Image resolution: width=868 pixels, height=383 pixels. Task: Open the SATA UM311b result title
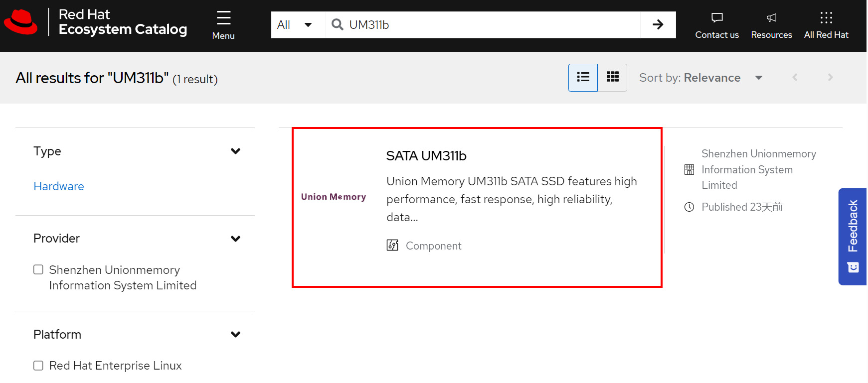(426, 156)
